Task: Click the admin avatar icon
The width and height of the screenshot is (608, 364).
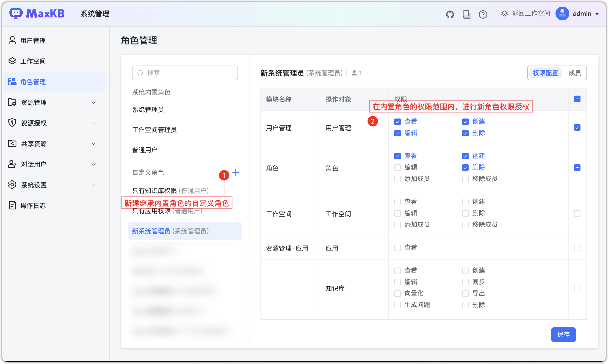Action: (562, 14)
